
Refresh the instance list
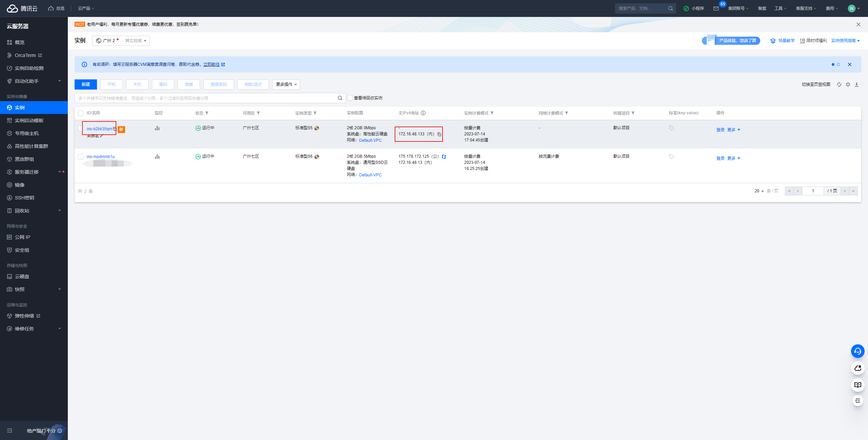[x=839, y=84]
